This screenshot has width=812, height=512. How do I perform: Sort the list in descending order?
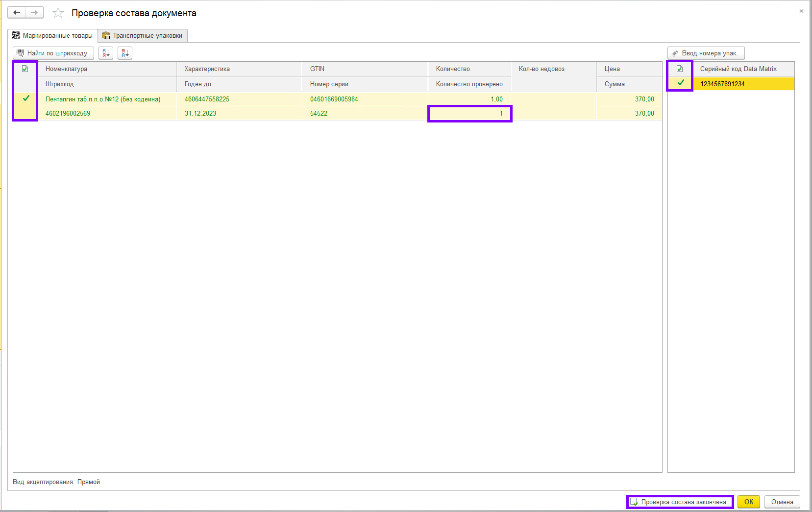tap(125, 53)
